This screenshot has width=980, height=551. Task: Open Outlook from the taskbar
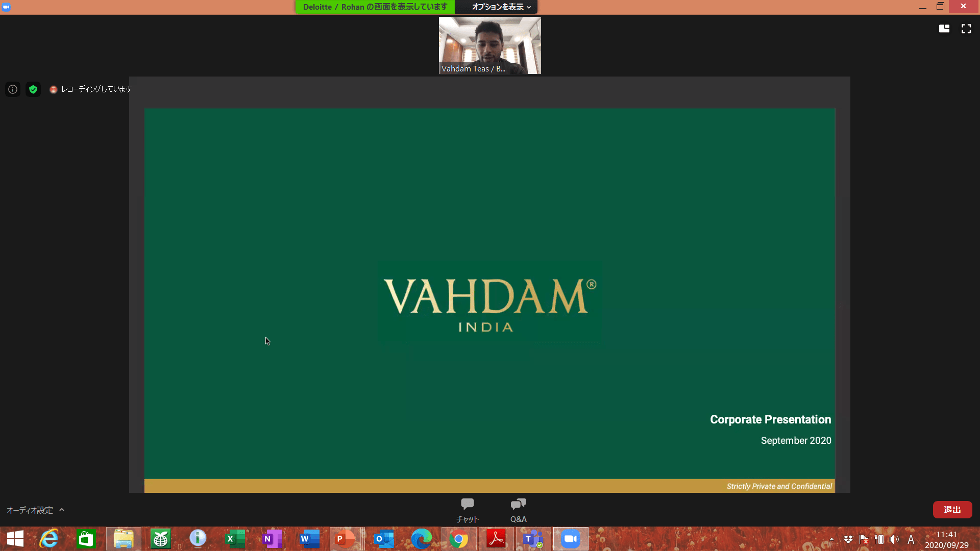[x=383, y=539]
